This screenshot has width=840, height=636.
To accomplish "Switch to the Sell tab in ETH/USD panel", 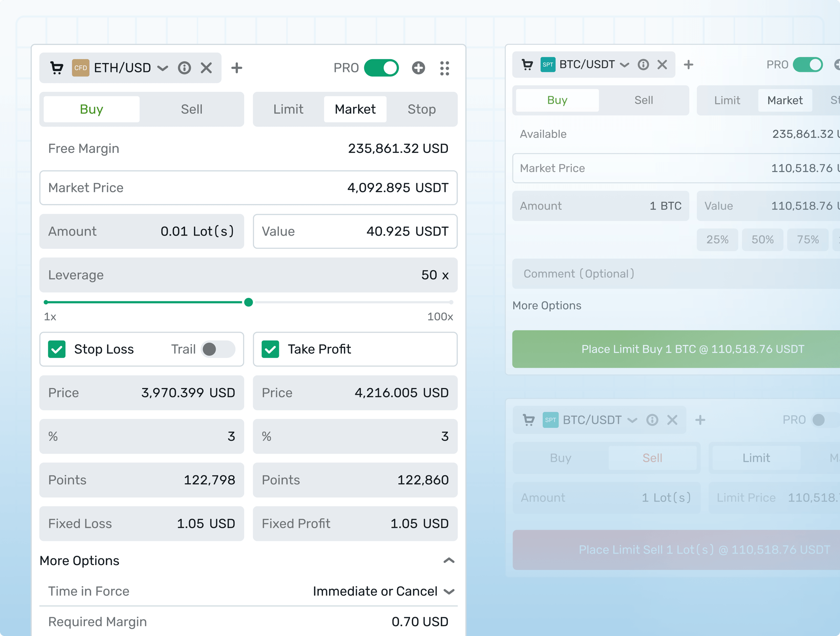I will (x=192, y=109).
